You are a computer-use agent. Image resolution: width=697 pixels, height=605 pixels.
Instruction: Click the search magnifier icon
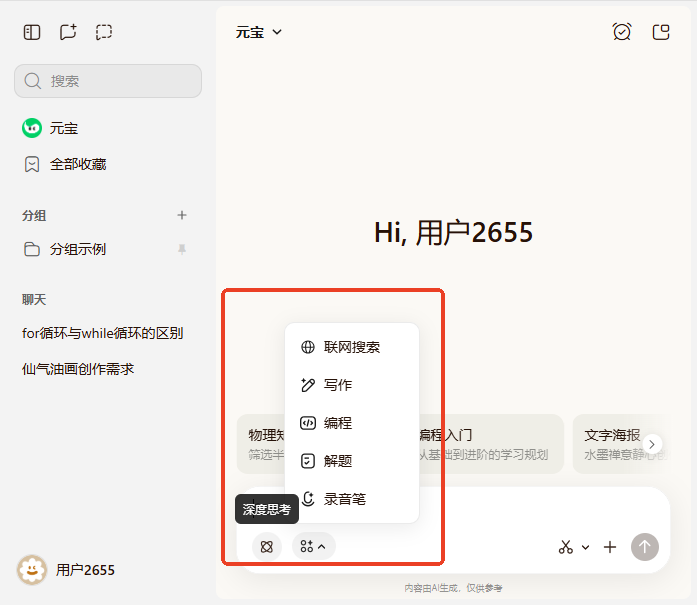(x=32, y=81)
